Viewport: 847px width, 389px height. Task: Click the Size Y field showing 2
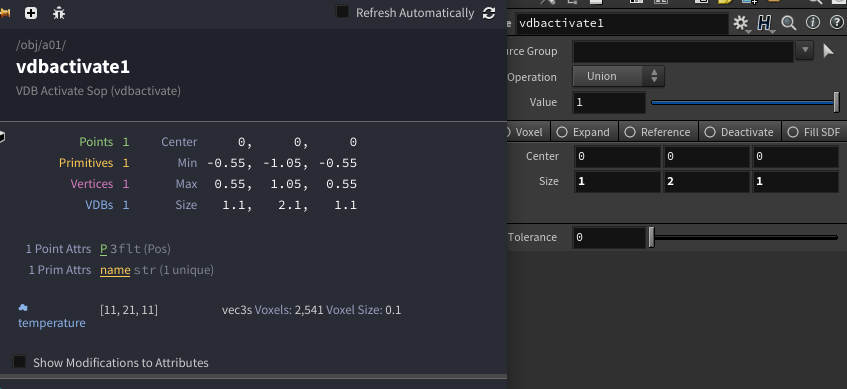coord(707,182)
